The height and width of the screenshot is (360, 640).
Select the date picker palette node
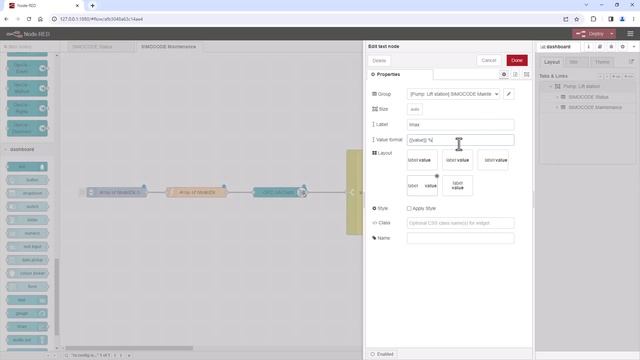click(28, 260)
